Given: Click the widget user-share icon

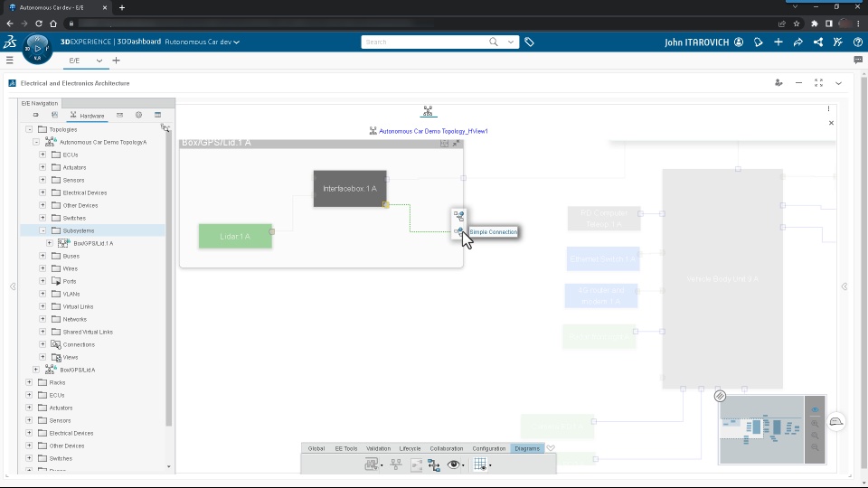Looking at the screenshot, I should coord(778,83).
